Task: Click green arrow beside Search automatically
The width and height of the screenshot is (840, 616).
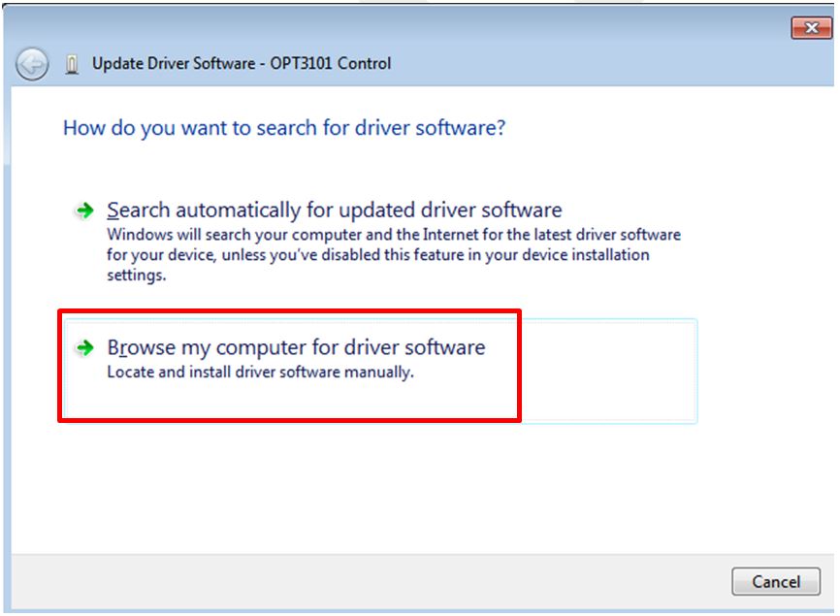Action: click(x=84, y=211)
